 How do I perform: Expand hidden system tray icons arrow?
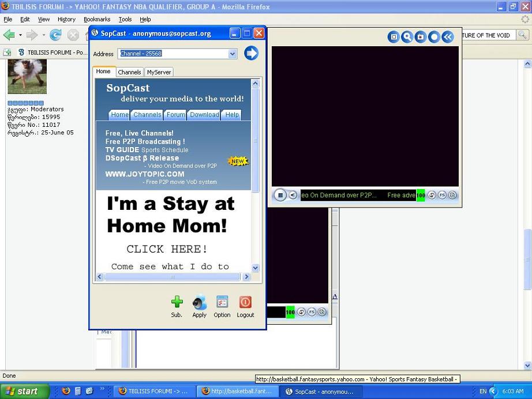493,391
